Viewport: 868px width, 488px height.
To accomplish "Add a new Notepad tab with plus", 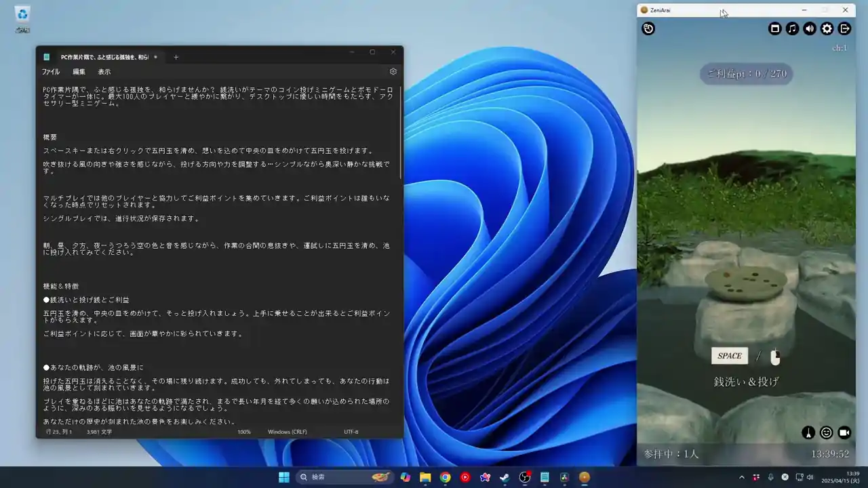I will pyautogui.click(x=176, y=57).
